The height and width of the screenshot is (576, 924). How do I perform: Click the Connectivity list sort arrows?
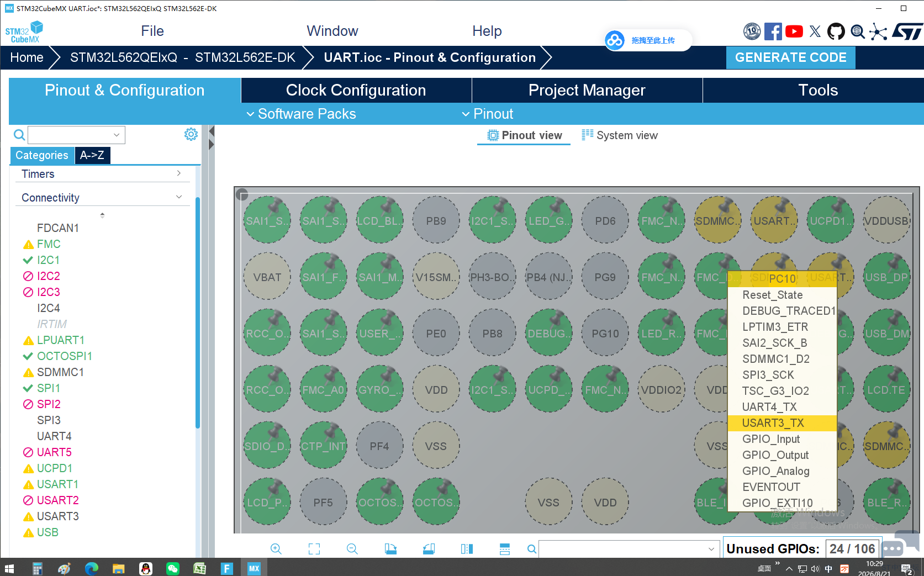102,215
